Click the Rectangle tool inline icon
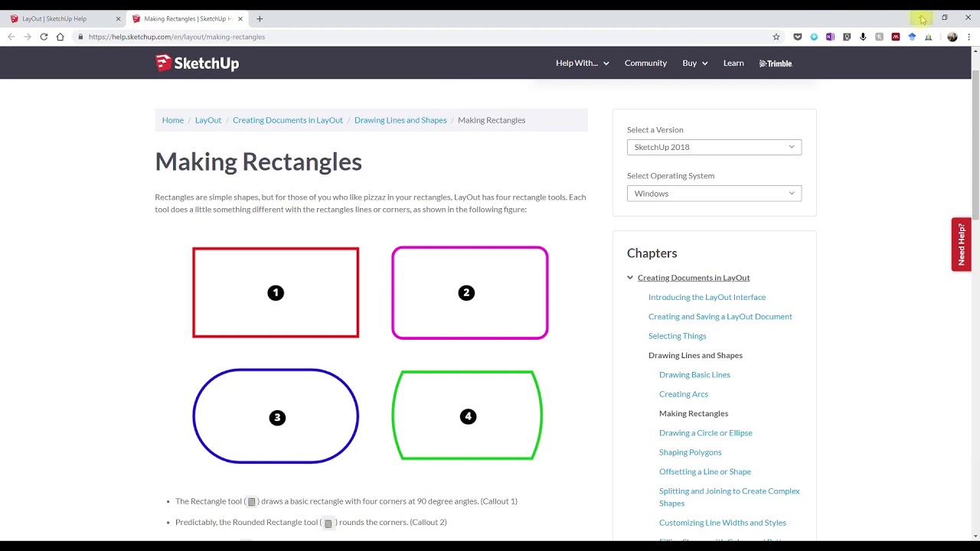Viewport: 980px width, 551px height. [251, 502]
